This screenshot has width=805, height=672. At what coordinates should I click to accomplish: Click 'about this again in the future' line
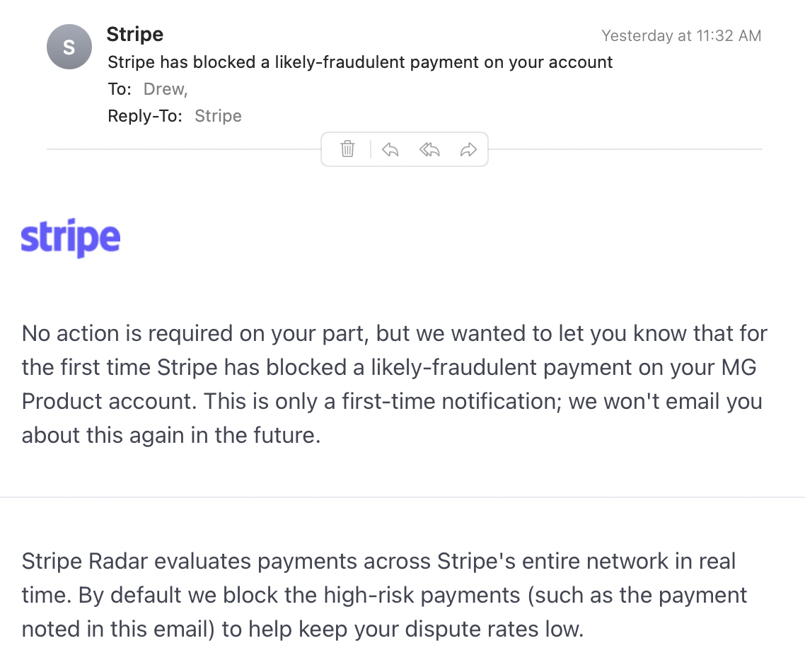(171, 435)
